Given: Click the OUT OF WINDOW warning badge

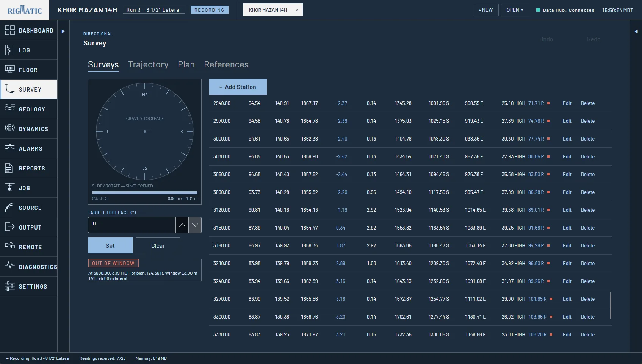Looking at the screenshot, I should point(113,263).
